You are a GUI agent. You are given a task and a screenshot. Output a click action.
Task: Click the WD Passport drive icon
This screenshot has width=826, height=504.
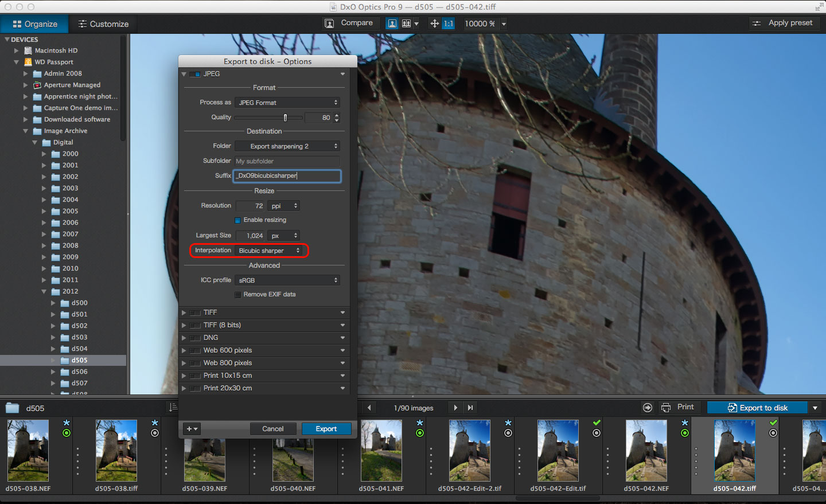click(28, 62)
